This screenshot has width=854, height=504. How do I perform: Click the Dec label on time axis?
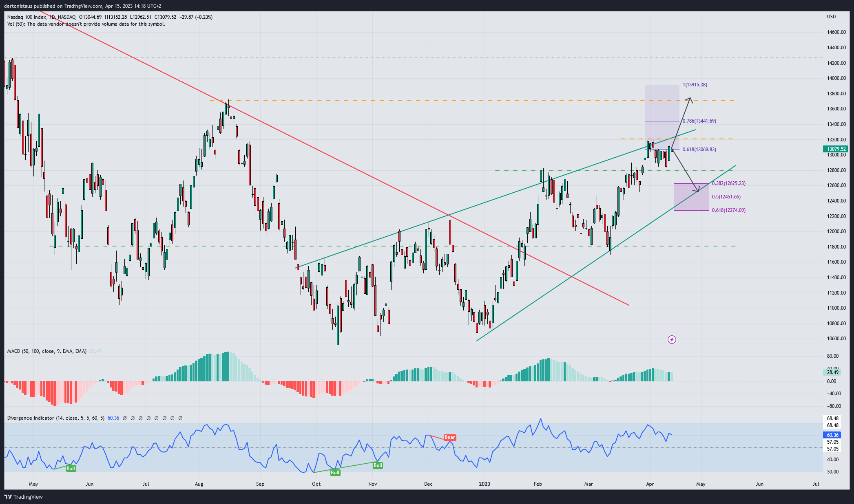(428, 484)
